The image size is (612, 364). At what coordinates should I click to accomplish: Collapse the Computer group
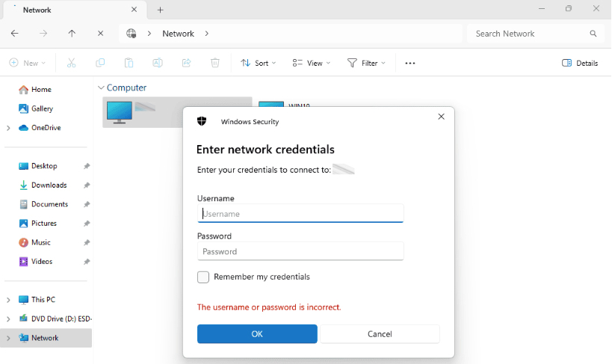click(101, 88)
